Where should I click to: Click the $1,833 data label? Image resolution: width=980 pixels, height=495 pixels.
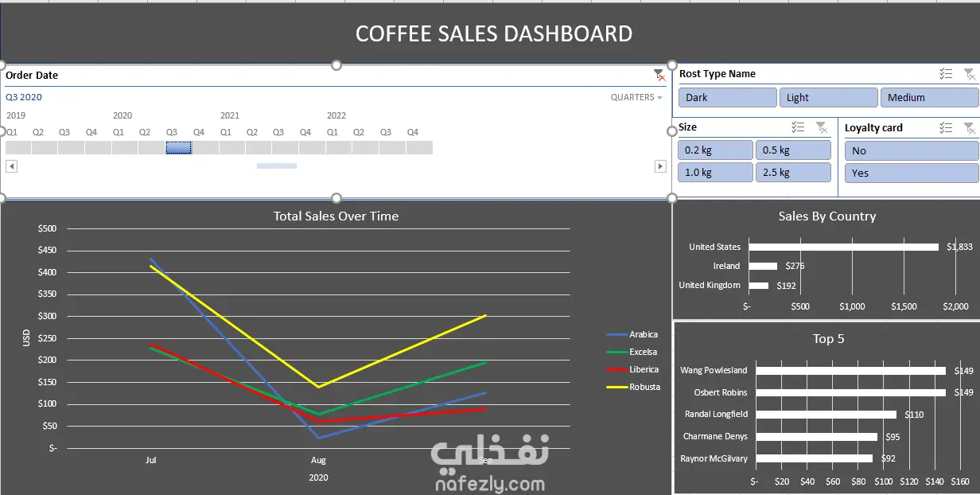point(959,247)
